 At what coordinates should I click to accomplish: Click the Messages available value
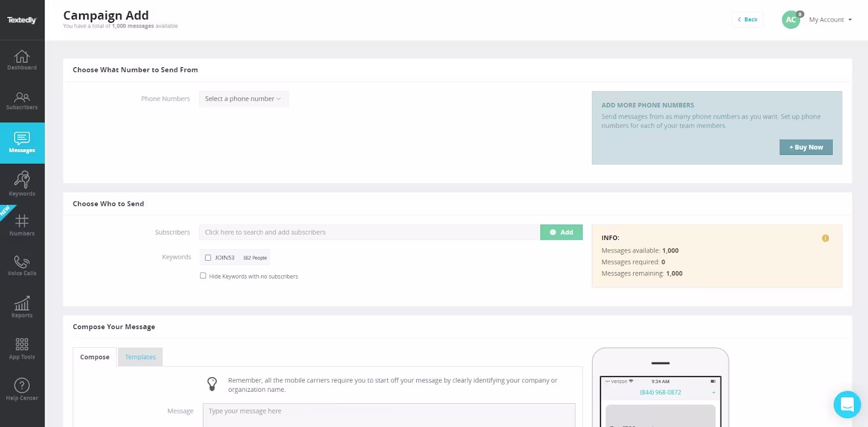click(x=671, y=251)
